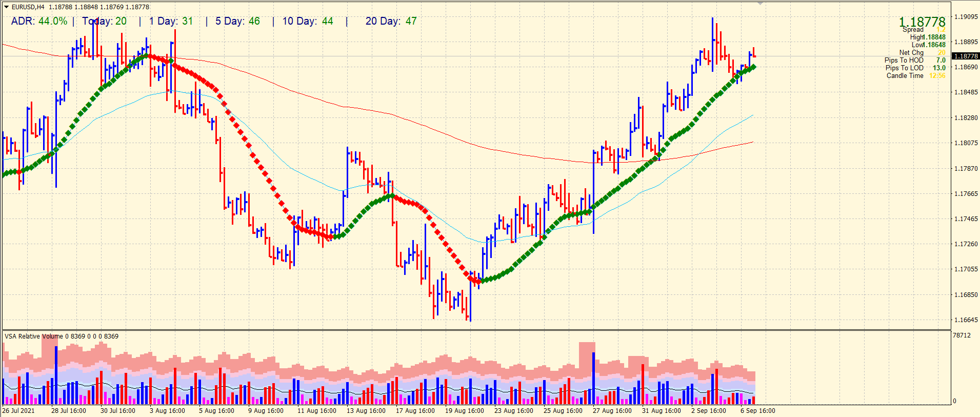Click the 1.18690 price axis label
Viewport: 980px width, 417px height.
tap(966, 67)
